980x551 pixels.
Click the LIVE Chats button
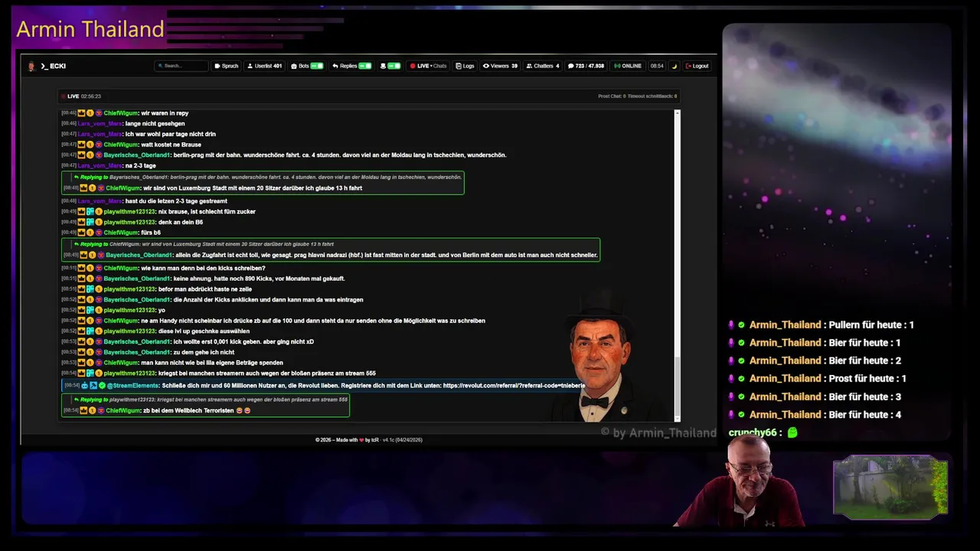[428, 66]
